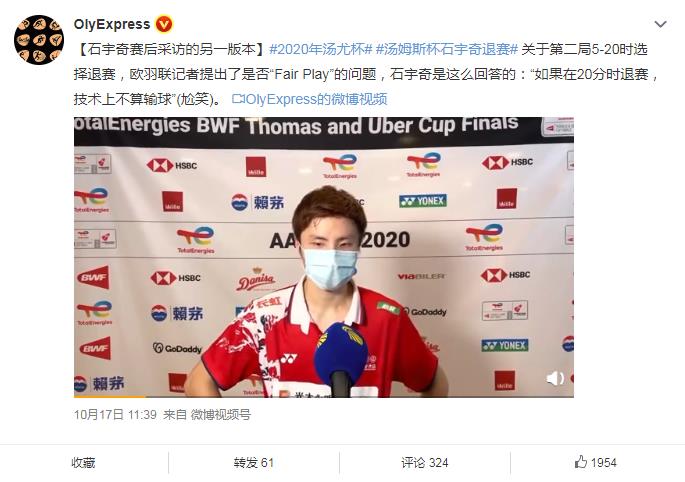Select the 转发 61 repost tab
Image resolution: width=685 pixels, height=482 pixels.
click(253, 463)
